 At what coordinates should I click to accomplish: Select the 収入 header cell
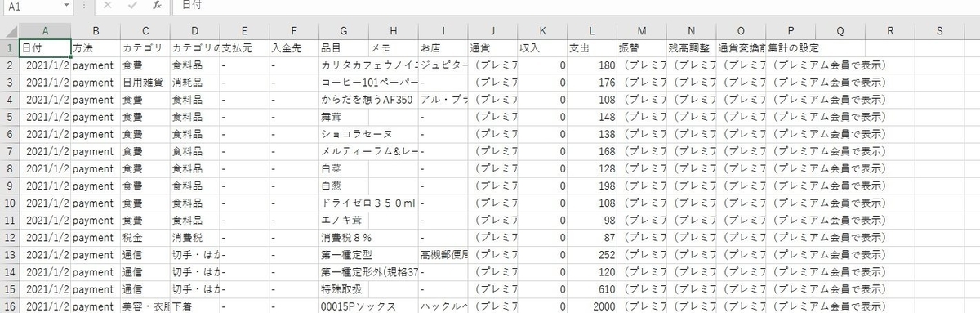coord(542,47)
